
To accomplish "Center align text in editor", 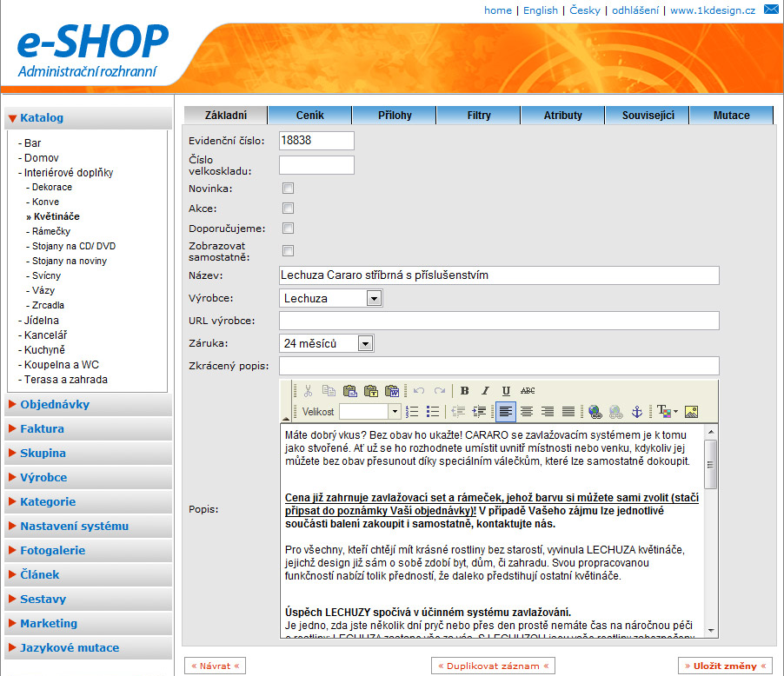I will coord(527,412).
